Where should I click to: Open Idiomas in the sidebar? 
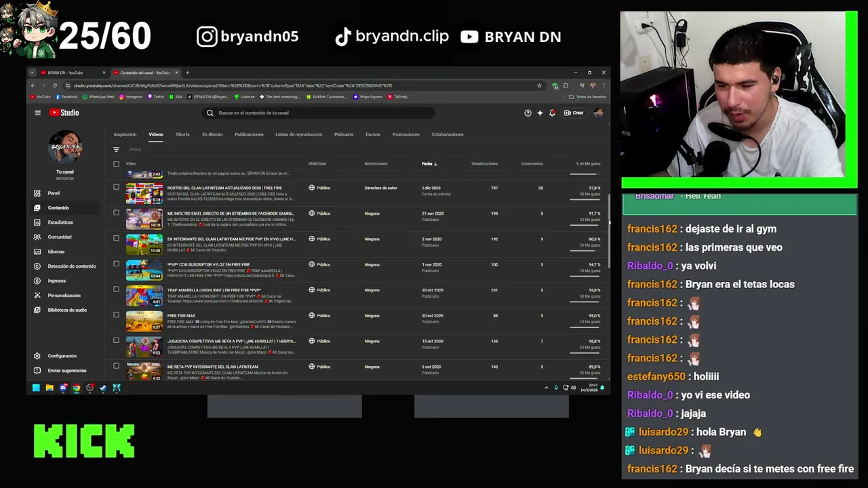(56, 251)
